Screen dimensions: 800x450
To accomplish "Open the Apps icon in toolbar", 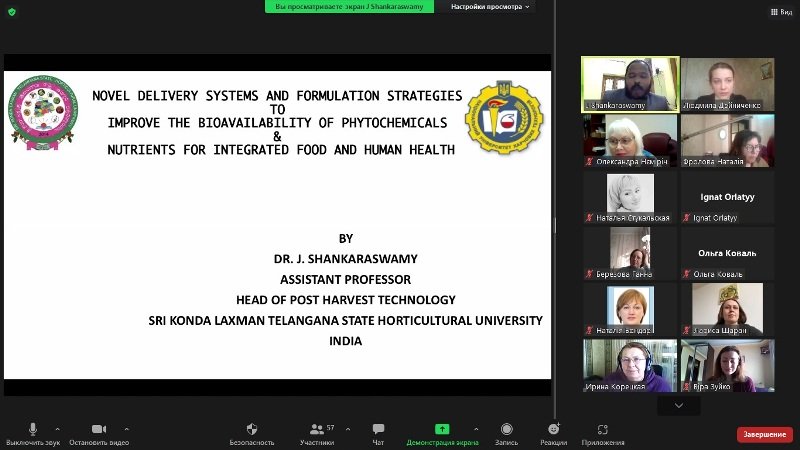I will tap(603, 429).
